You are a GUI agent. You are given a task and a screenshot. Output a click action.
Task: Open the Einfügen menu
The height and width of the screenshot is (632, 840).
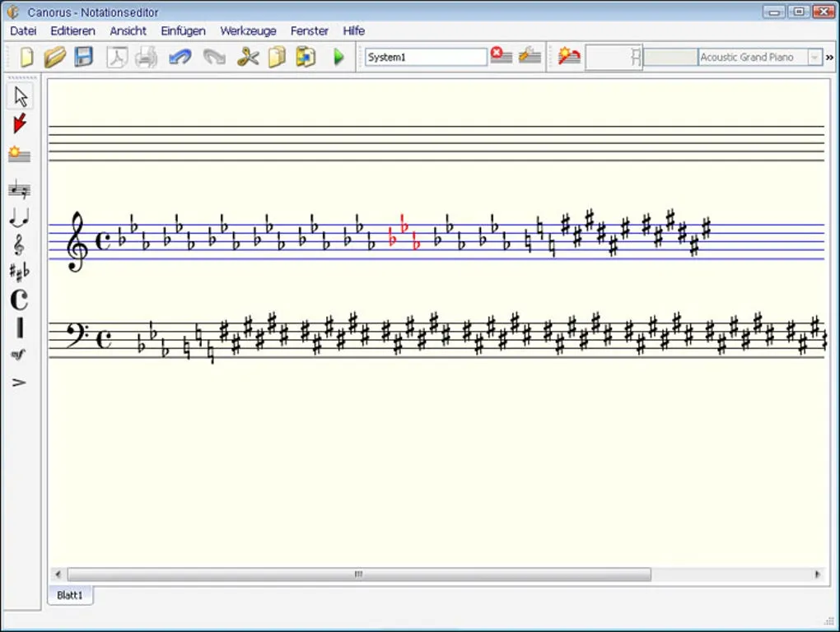click(x=183, y=30)
